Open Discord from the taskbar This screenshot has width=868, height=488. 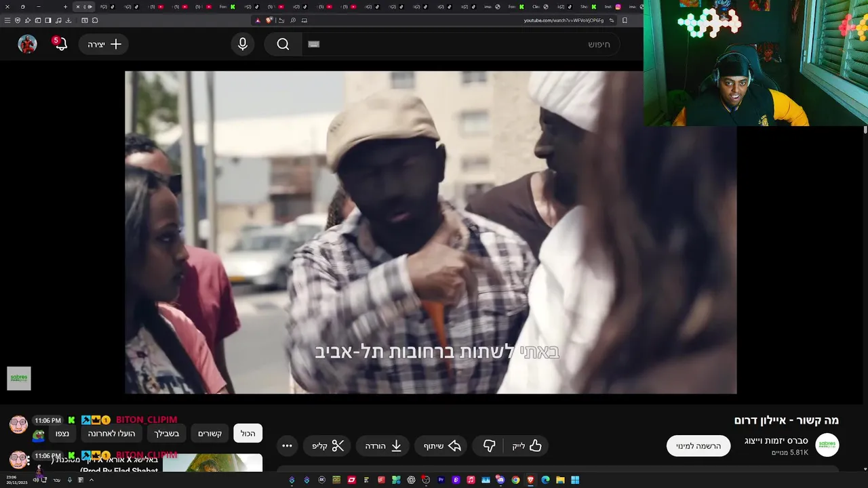500,480
